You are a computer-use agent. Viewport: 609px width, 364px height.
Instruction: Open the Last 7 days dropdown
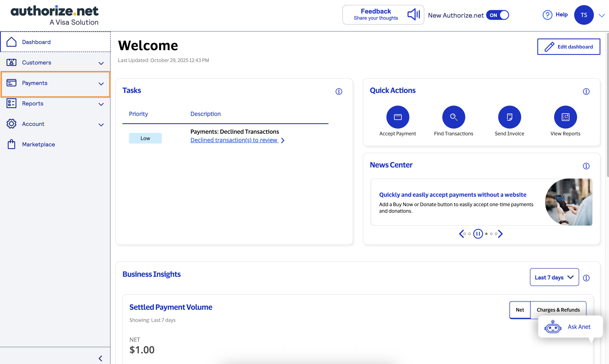tap(554, 277)
